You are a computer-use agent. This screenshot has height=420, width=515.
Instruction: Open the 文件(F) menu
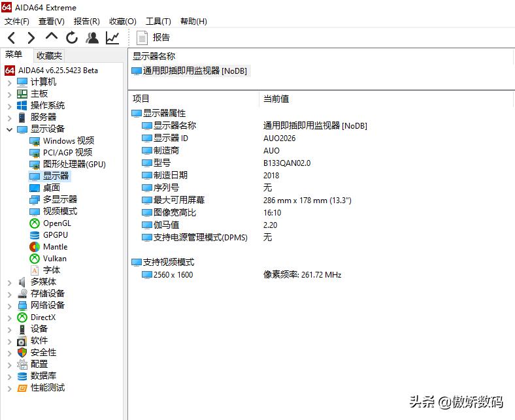(17, 22)
